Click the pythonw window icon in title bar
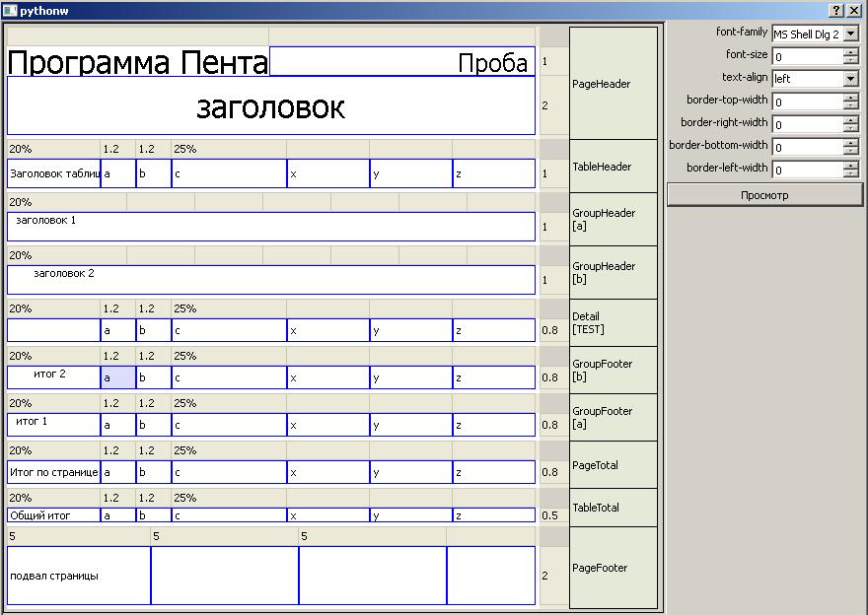Image resolution: width=868 pixels, height=615 pixels. [x=10, y=10]
